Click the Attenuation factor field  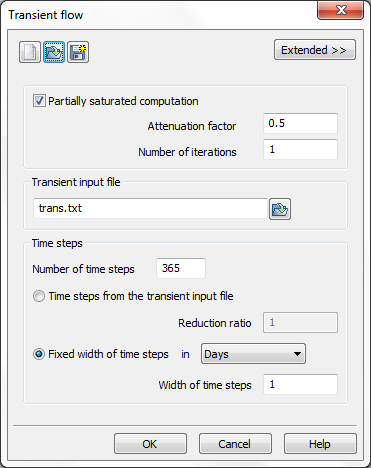coord(300,123)
